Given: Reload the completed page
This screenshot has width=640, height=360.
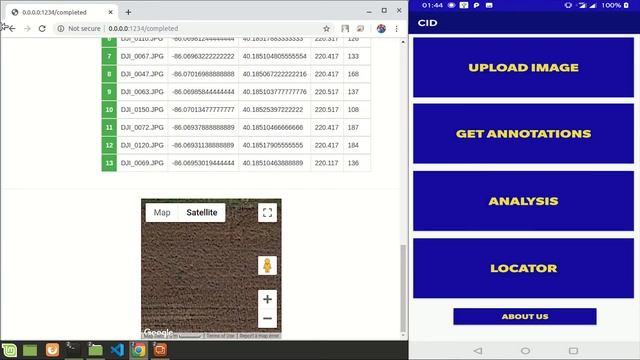Looking at the screenshot, I should 42,29.
